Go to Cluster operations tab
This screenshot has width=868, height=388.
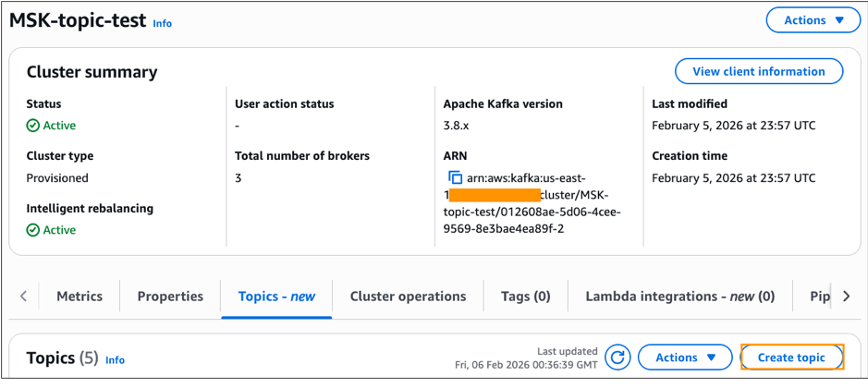(x=408, y=297)
